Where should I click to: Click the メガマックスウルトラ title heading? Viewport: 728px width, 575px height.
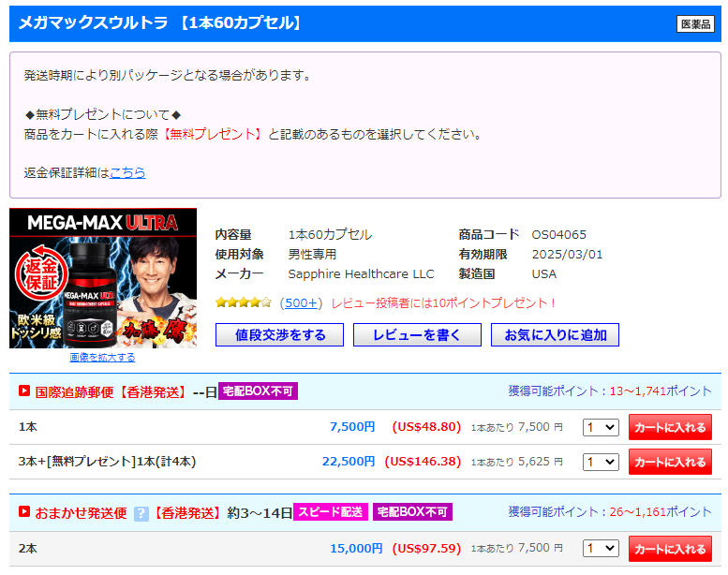[161, 22]
